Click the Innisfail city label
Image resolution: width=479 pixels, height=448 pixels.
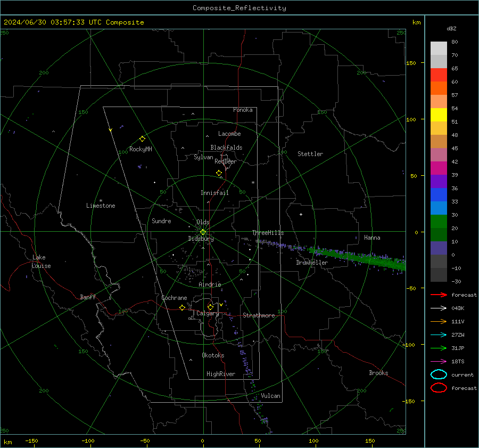[x=214, y=193]
